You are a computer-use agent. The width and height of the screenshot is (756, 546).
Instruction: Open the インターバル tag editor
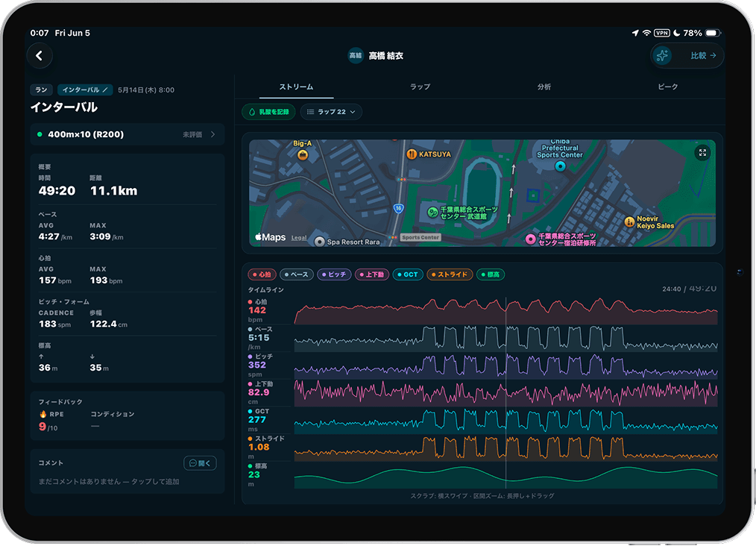click(x=85, y=90)
